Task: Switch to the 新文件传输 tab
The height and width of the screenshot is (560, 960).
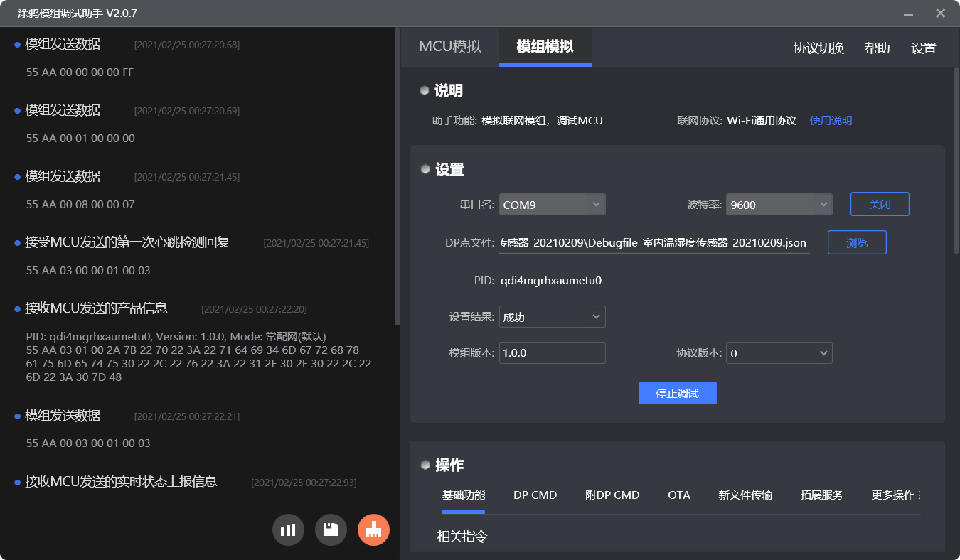Action: click(x=745, y=495)
